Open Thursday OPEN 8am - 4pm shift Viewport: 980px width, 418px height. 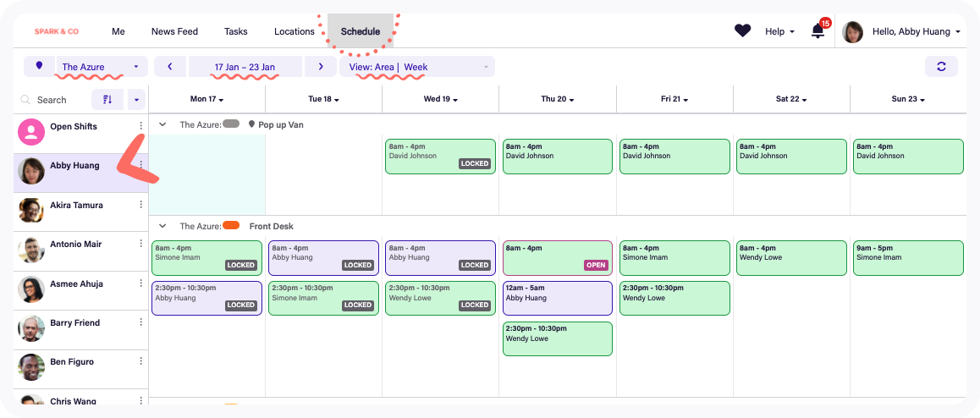coord(558,258)
